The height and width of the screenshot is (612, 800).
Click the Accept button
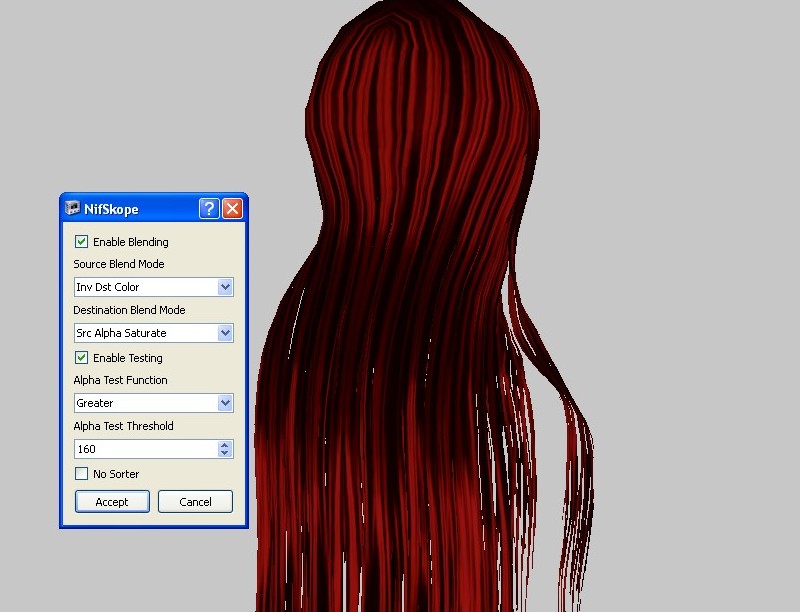click(112, 502)
